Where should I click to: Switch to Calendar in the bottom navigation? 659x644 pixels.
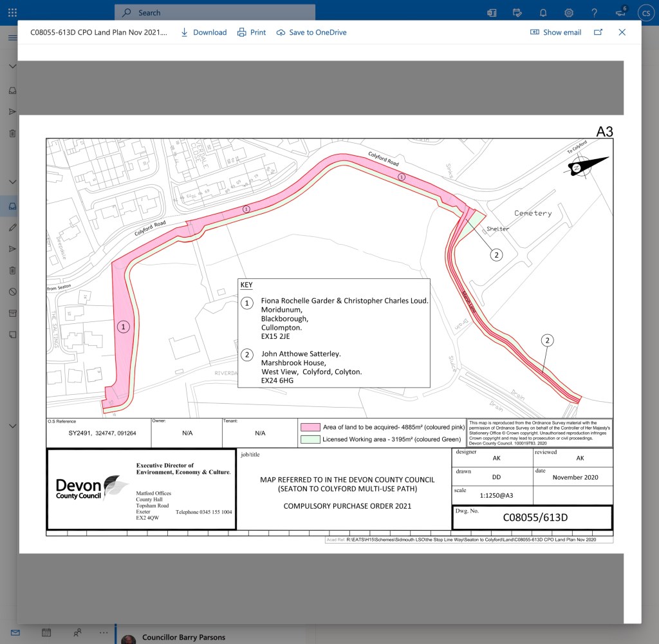pos(46,632)
